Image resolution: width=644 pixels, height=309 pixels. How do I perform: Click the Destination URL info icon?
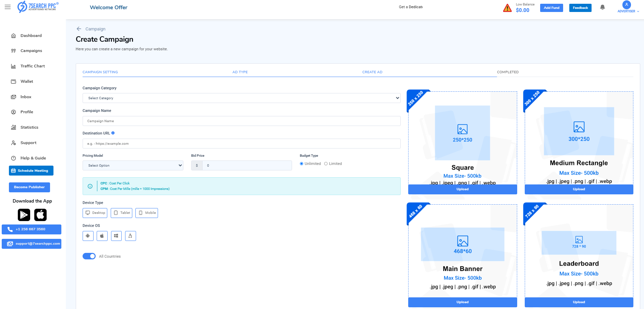[113, 133]
